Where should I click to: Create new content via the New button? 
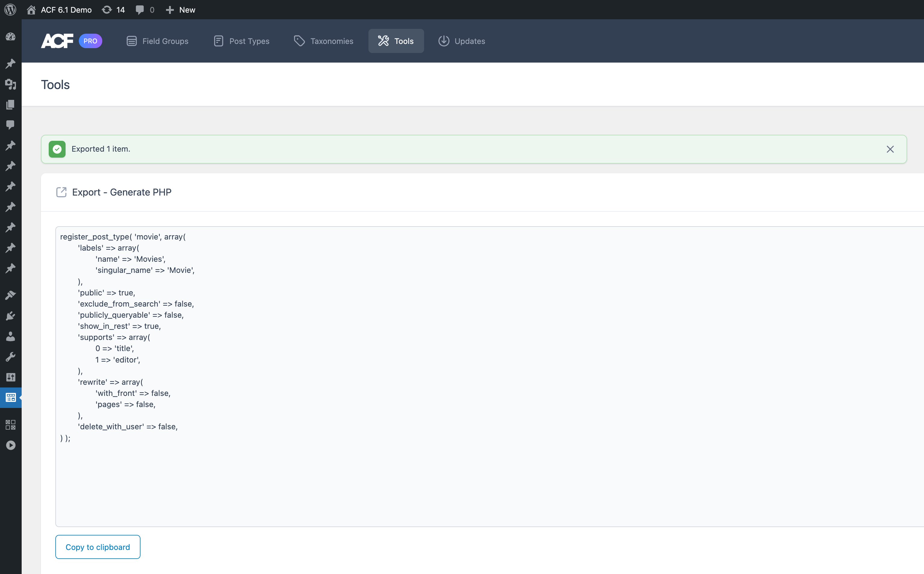click(180, 10)
